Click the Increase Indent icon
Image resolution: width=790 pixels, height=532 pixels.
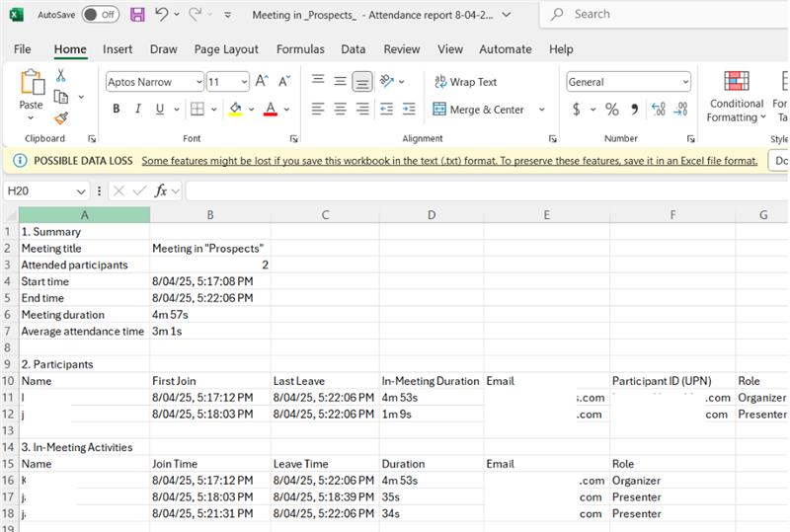pyautogui.click(x=409, y=109)
